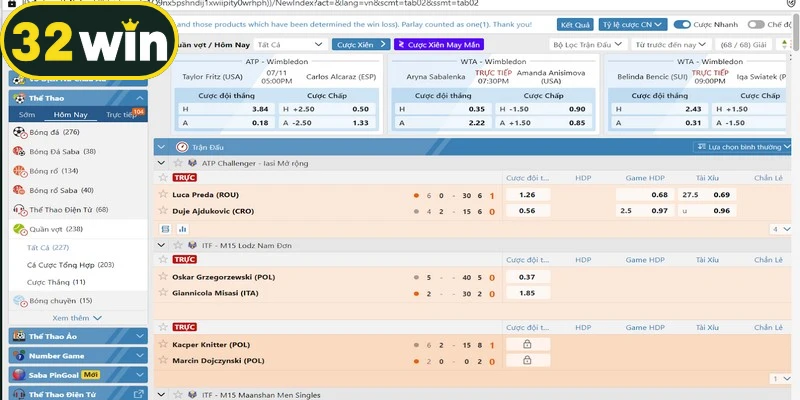Image resolution: width=800 pixels, height=400 pixels.
Task: Open Bộ Lọc Trận Đấu dropdown
Action: click(588, 44)
